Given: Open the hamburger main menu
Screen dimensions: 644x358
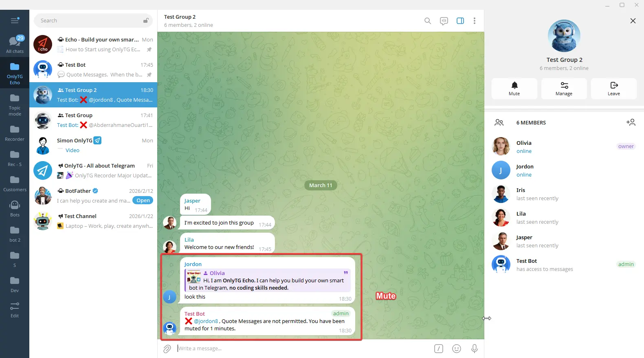Looking at the screenshot, I should [x=15, y=21].
